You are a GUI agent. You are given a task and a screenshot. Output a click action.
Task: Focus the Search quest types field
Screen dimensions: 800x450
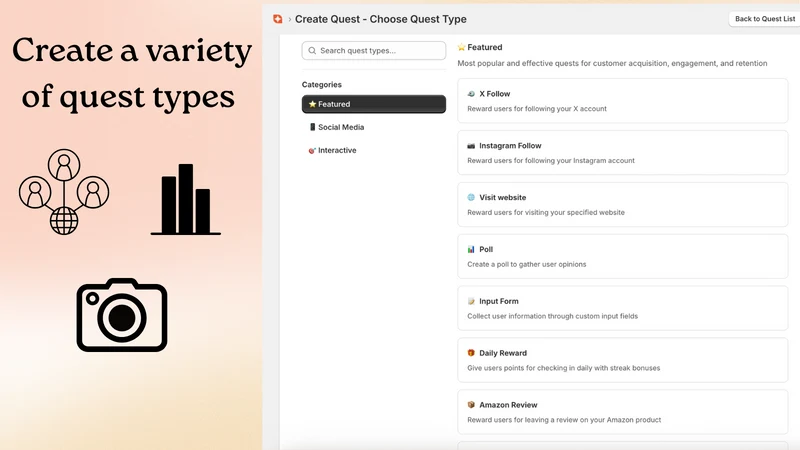(373, 51)
